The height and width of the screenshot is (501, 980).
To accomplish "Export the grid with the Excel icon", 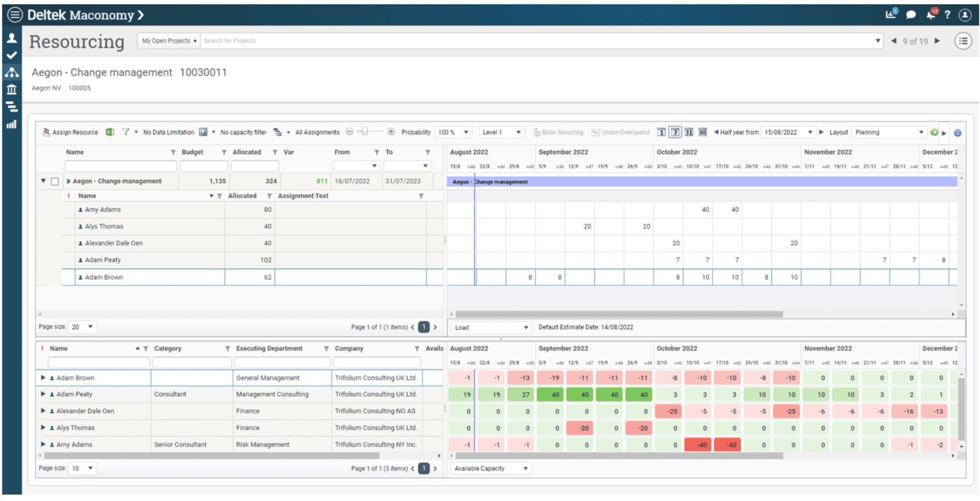I will [x=110, y=132].
